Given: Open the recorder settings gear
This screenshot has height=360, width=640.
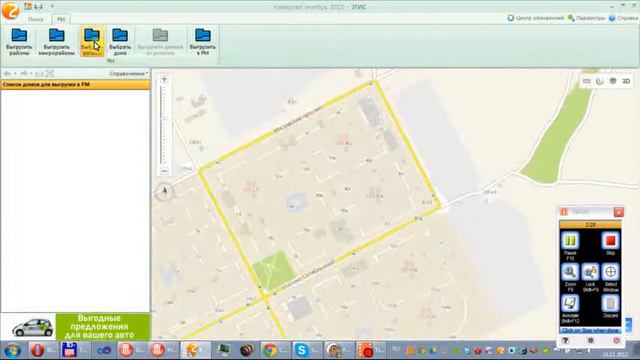Looking at the screenshot, I should point(590,340).
